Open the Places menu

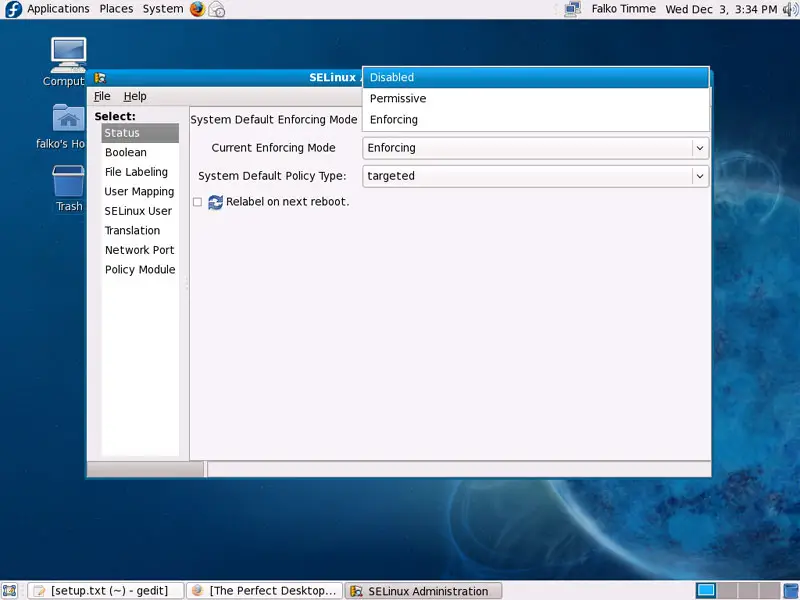116,9
